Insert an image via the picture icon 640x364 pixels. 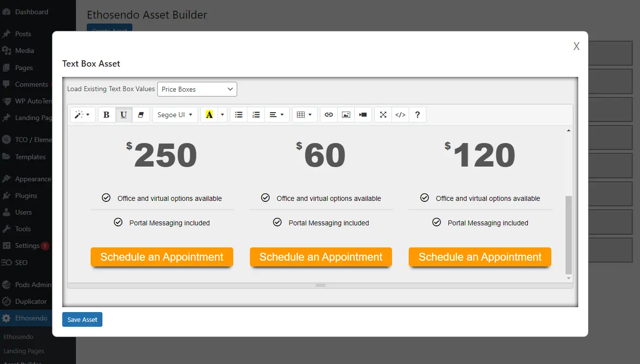[x=346, y=114]
